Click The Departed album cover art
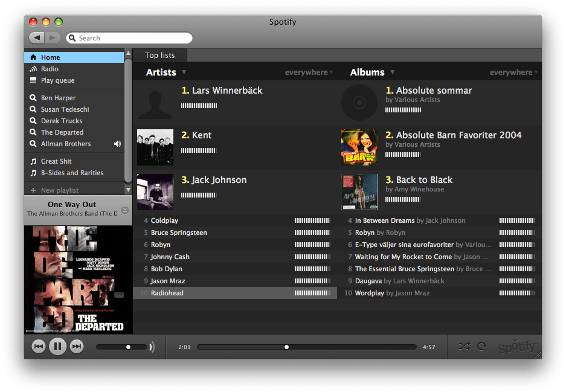 point(79,280)
